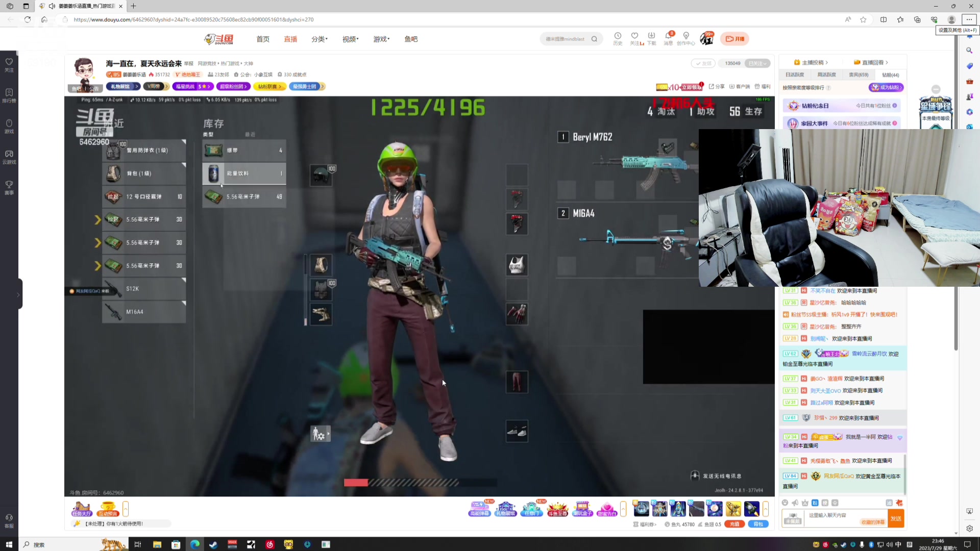
Task: Click the 充值 recharge button
Action: (734, 524)
